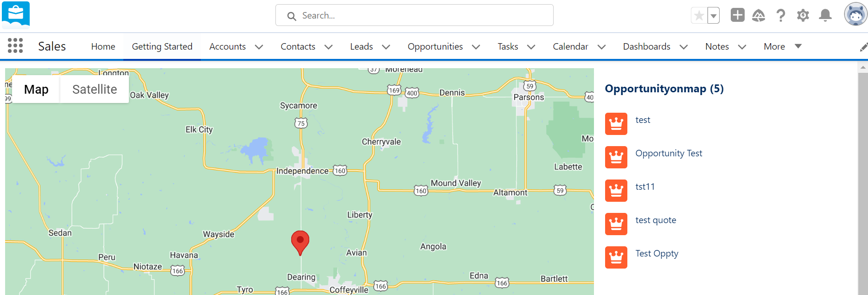The height and width of the screenshot is (295, 868).
Task: Select the Map view type
Action: [x=36, y=89]
